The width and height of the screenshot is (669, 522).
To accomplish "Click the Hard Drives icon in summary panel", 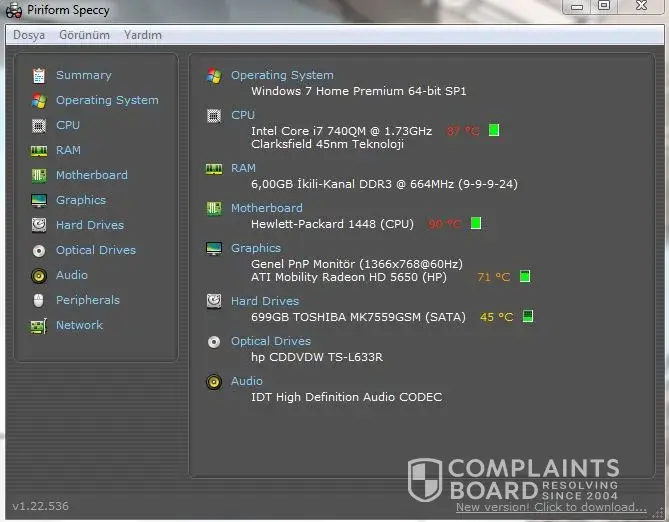I will pyautogui.click(x=214, y=301).
